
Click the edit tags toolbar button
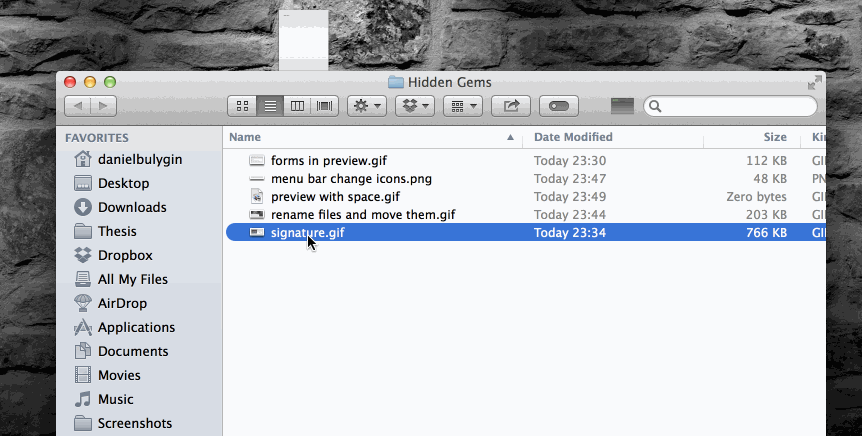[x=559, y=105]
